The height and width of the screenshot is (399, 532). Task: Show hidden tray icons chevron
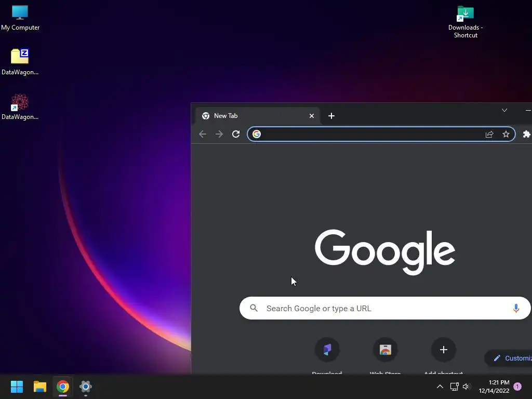pyautogui.click(x=440, y=387)
